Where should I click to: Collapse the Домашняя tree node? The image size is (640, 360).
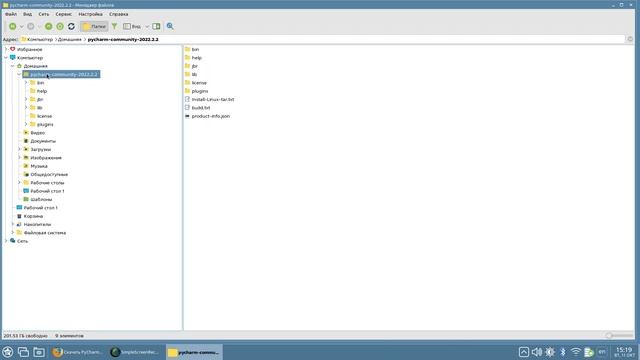point(13,66)
